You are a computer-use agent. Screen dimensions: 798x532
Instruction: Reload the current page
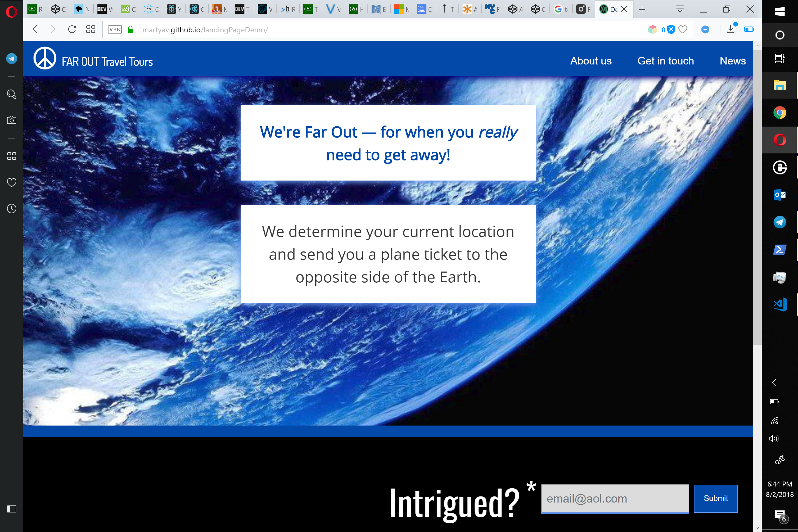coord(72,29)
